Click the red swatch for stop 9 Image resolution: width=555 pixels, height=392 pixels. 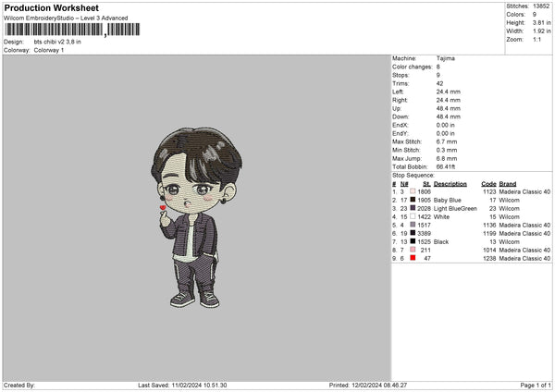pyautogui.click(x=413, y=258)
